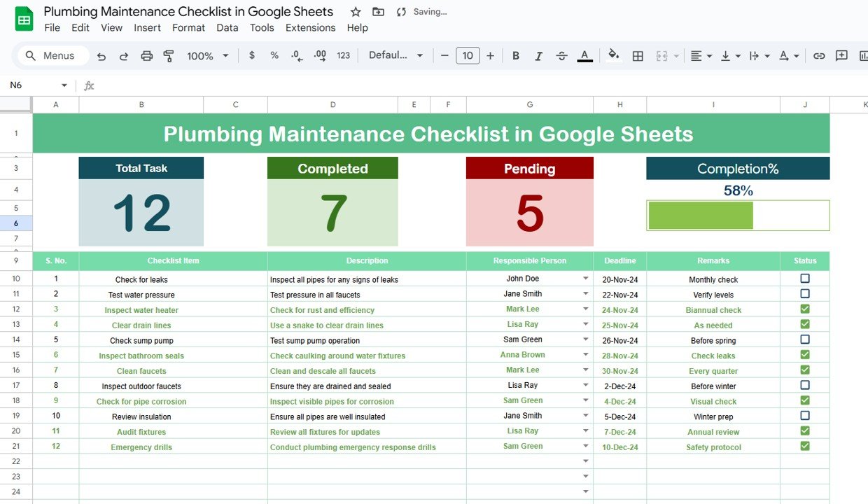
Task: Check status box for Check for leaks
Action: 805,279
